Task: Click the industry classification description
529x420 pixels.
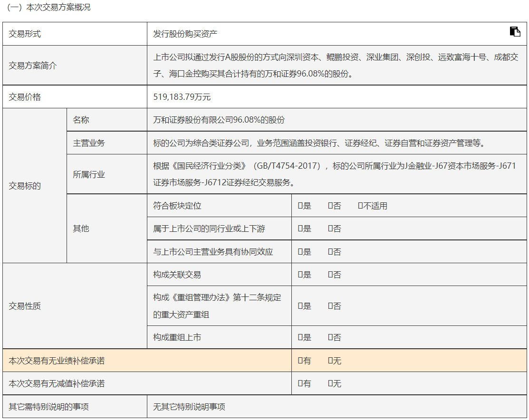Action: click(x=334, y=174)
